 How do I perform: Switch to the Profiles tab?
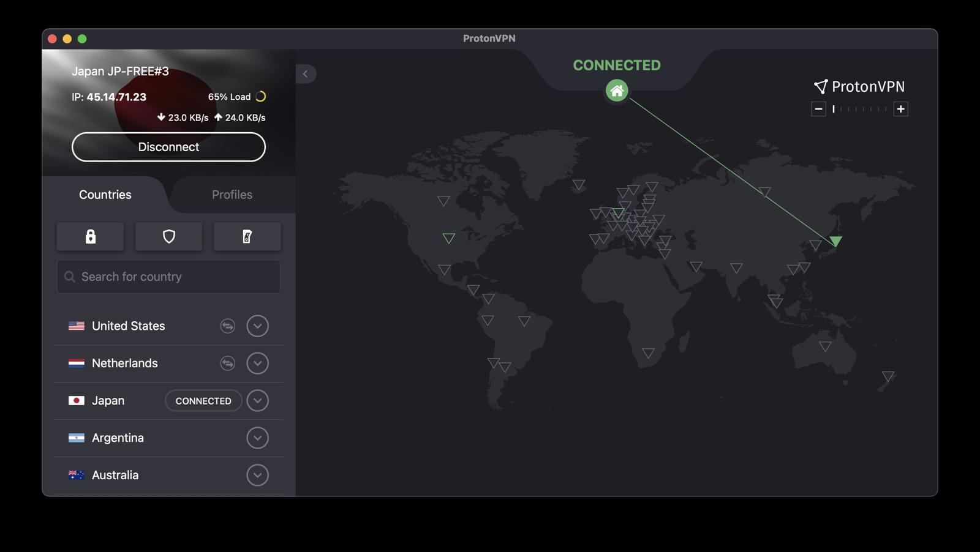[232, 195]
